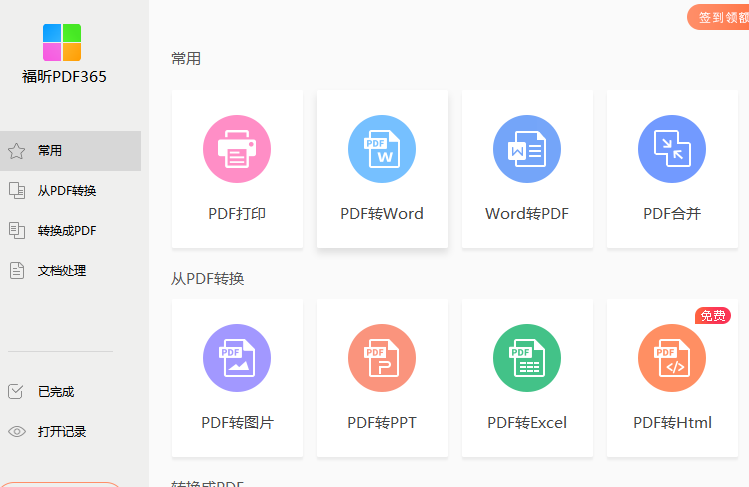Image resolution: width=749 pixels, height=487 pixels.
Task: Click the PDF转Word label text
Action: [382, 213]
